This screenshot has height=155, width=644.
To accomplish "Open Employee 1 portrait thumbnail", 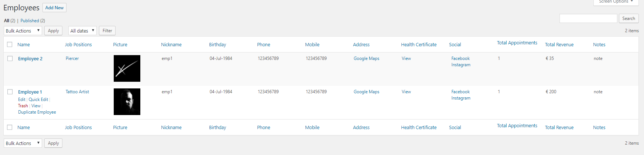I will [x=127, y=102].
